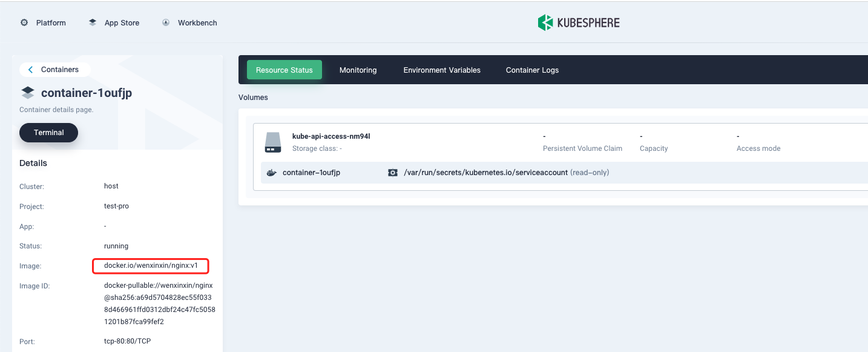Select the Resource Status tab
The height and width of the screenshot is (352, 868).
click(284, 70)
